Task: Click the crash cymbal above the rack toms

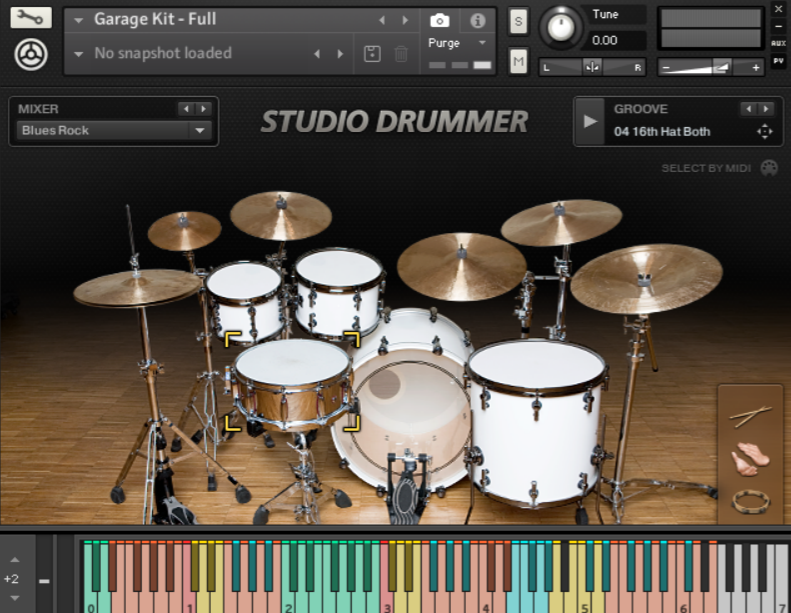Action: [x=281, y=215]
